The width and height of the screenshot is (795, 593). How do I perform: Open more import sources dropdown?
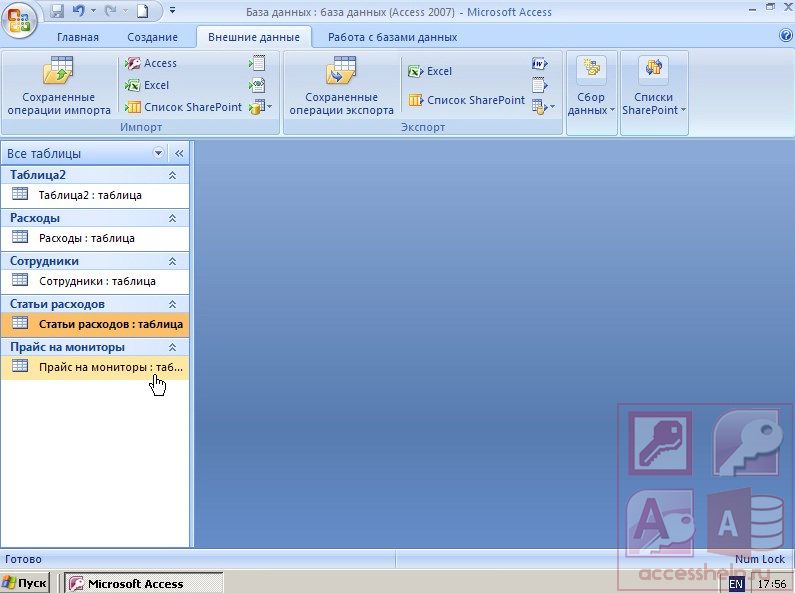[261, 107]
